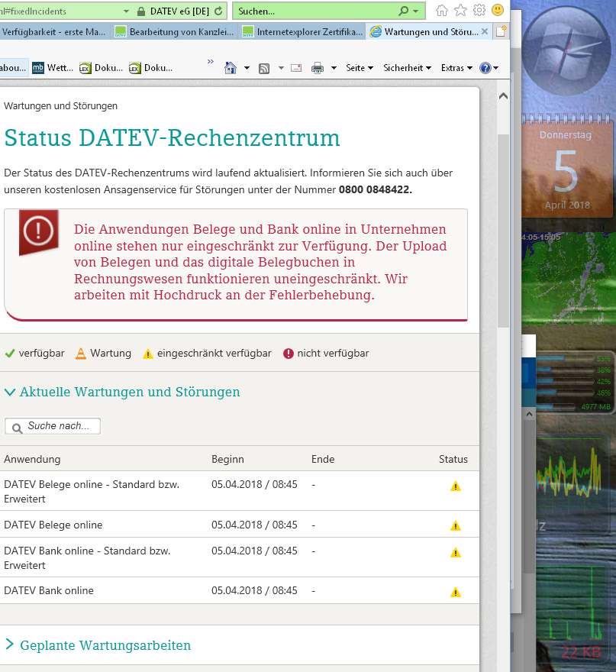Open Favorites with the star icon
The image size is (616, 672).
click(460, 11)
